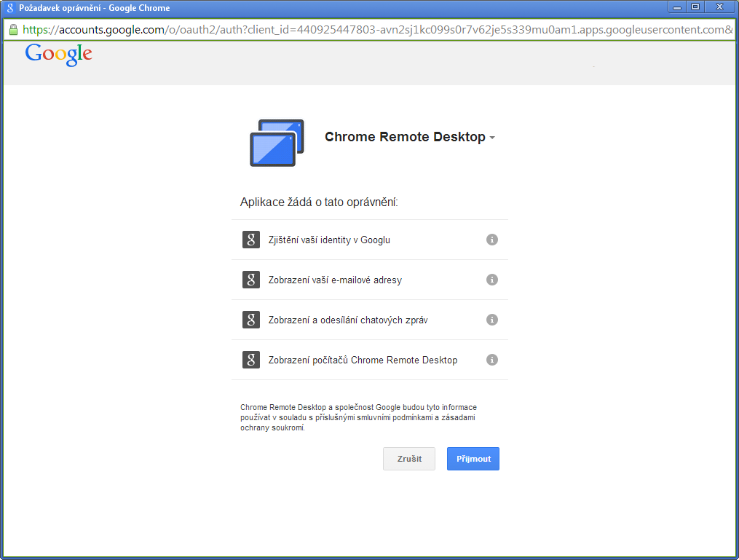Click the Google icon beside 'Zobrazení a odesílání chatových zpráv'
The height and width of the screenshot is (560, 739).
click(251, 320)
